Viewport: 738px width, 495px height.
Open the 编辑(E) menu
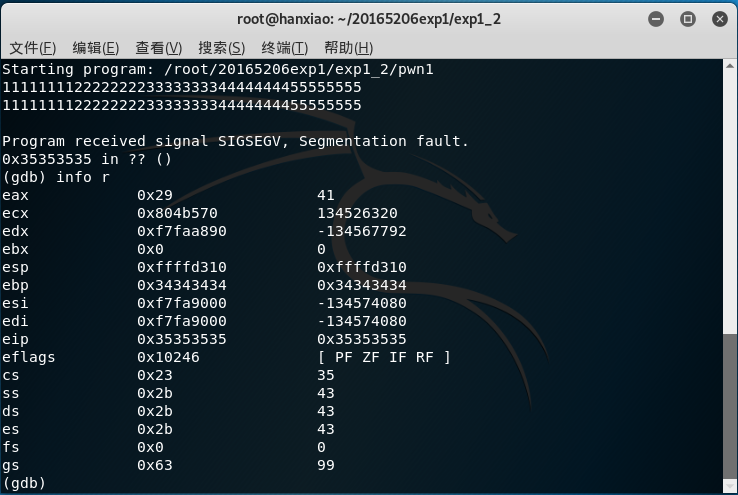[96, 48]
